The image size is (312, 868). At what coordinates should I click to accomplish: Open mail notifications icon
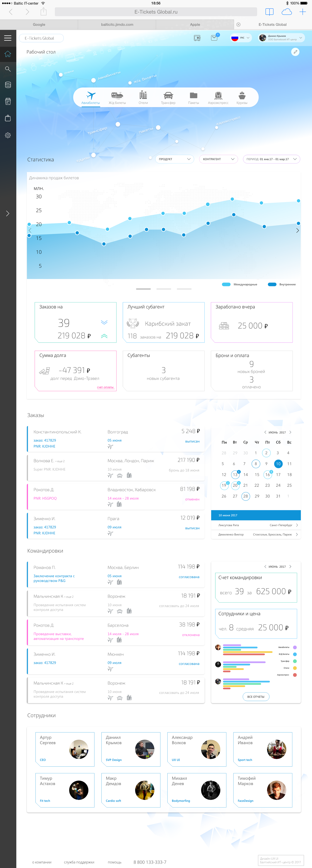(x=214, y=38)
